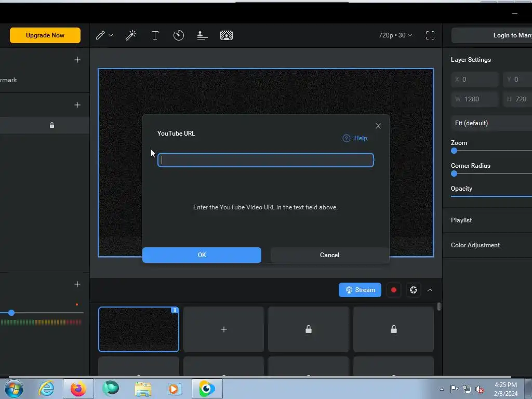This screenshot has height=399, width=532.
Task: Take a snapshot with the shutter icon
Action: click(x=413, y=290)
